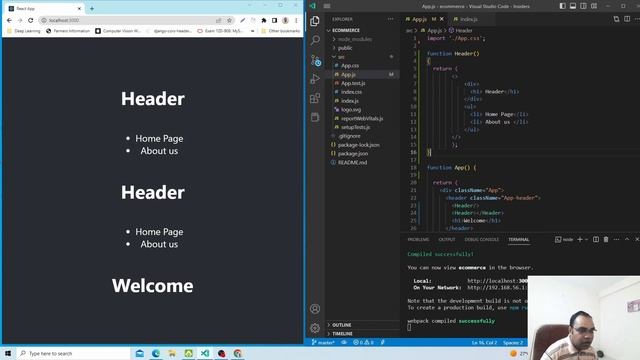Click the master branch in status bar
Screen dimensions: 640x360
(323, 342)
